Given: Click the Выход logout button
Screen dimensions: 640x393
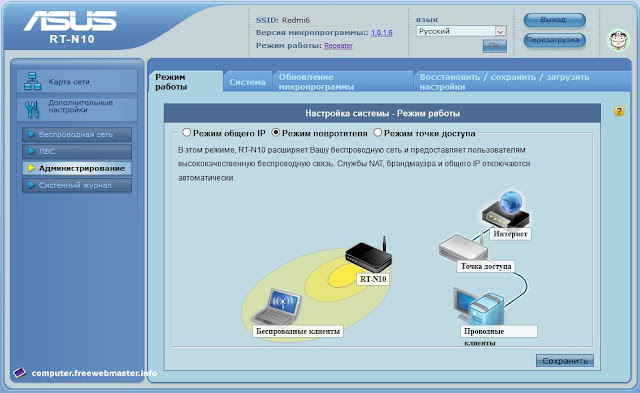Looking at the screenshot, I should click(555, 20).
